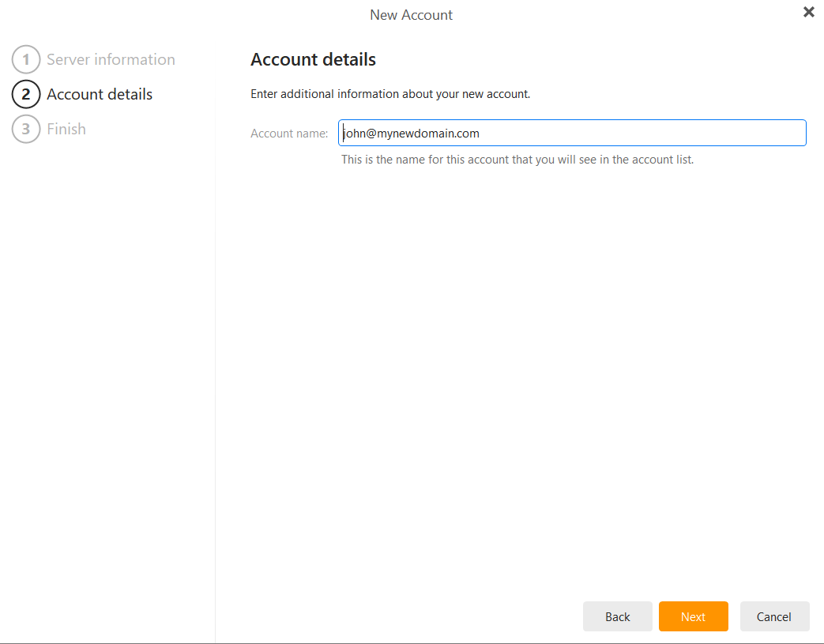Viewport: 824px width, 644px height.
Task: Click inside the Account name field
Action: pyautogui.click(x=572, y=133)
